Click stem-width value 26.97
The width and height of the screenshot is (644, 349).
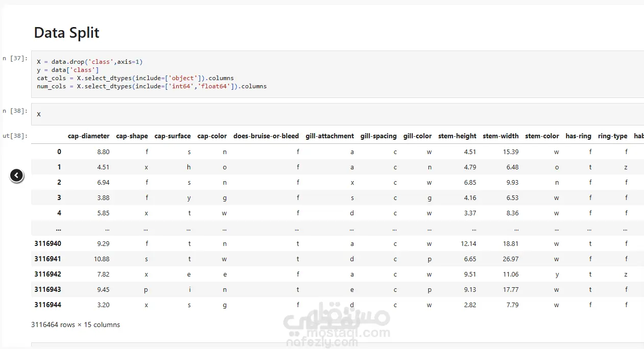510,259
